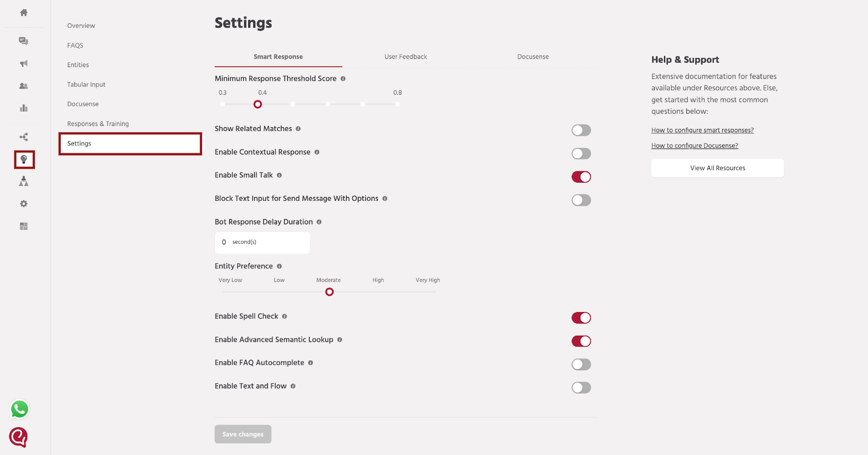Open the integrations puzzle icon
Image resolution: width=868 pixels, height=455 pixels.
tap(24, 226)
